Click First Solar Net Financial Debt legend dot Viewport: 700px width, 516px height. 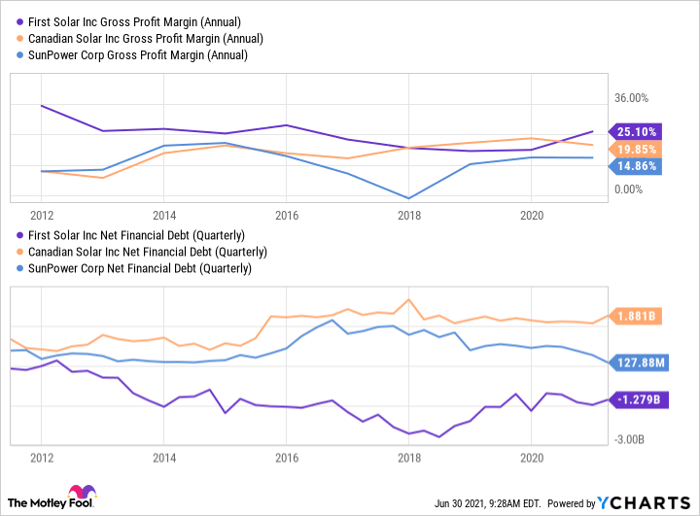(x=17, y=235)
